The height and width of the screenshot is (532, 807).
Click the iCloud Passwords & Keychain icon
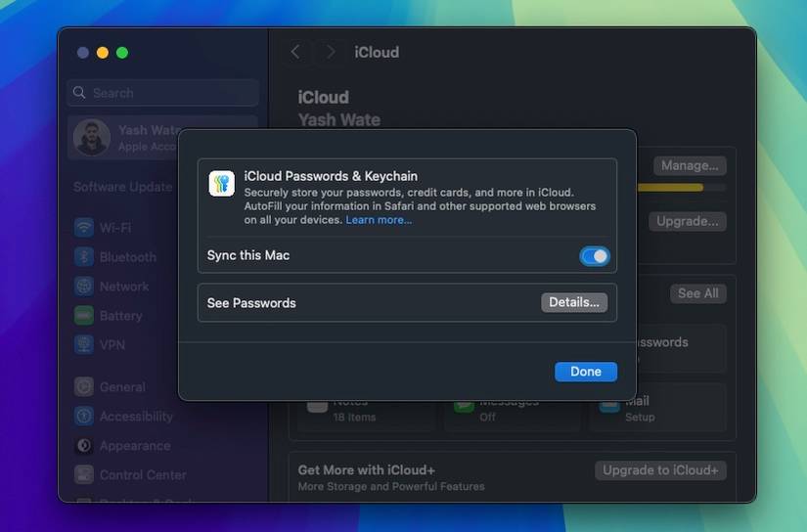[x=222, y=184]
